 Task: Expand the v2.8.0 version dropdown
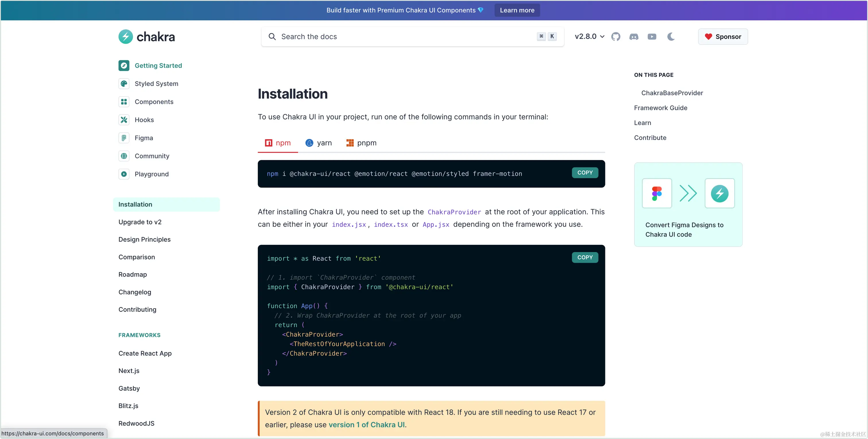590,36
